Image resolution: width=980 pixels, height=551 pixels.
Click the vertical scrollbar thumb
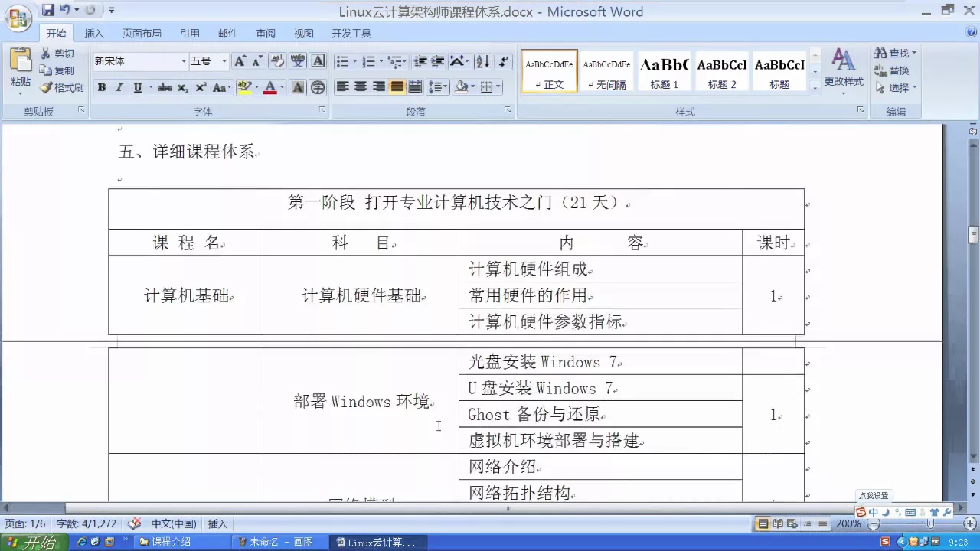tap(973, 235)
